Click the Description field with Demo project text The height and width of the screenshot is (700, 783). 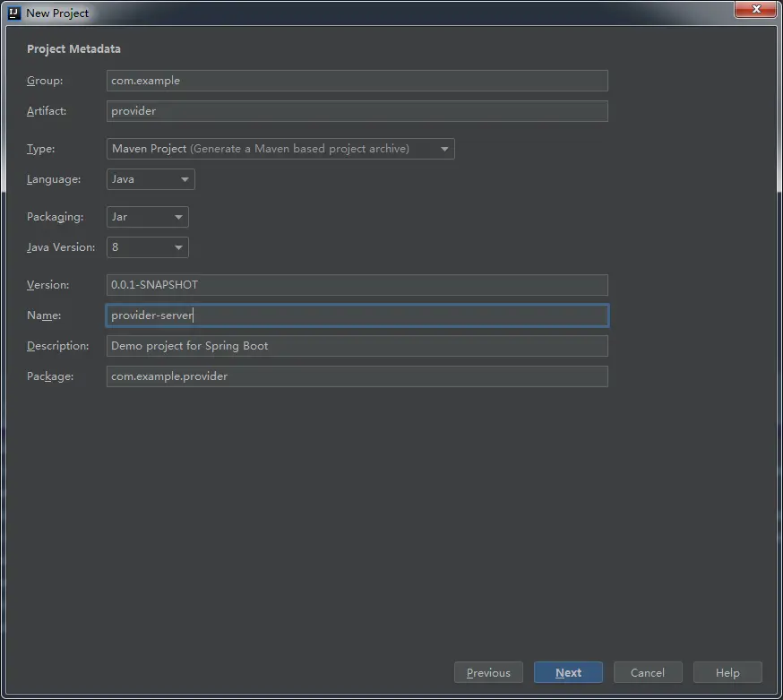[357, 346]
